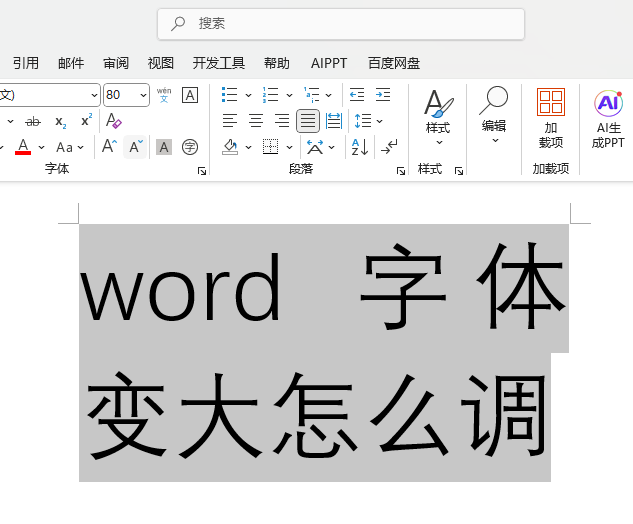The width and height of the screenshot is (633, 524).
Task: Increase paragraph indent
Action: pyautogui.click(x=383, y=95)
